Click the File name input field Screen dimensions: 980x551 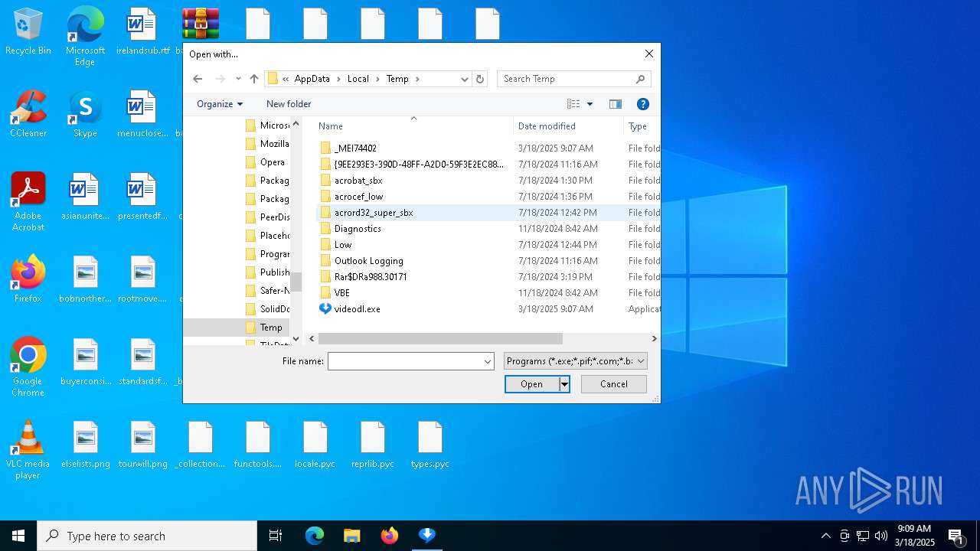click(x=405, y=361)
